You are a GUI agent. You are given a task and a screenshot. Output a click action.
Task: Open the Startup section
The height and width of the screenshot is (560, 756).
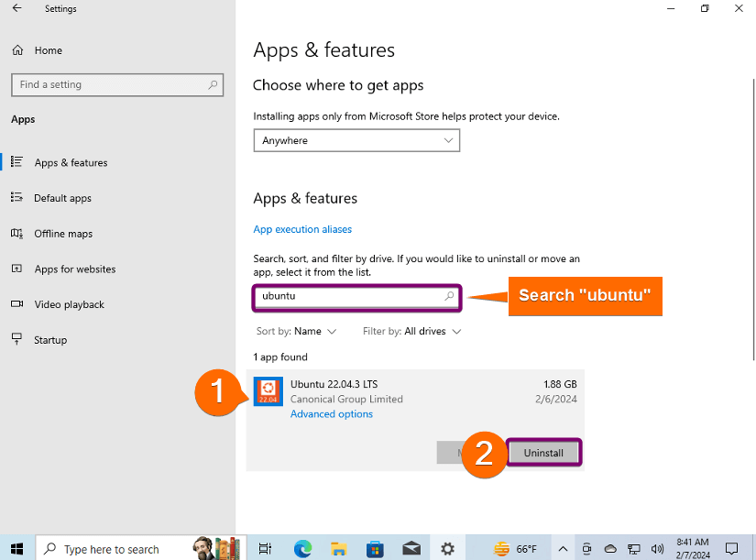(50, 340)
